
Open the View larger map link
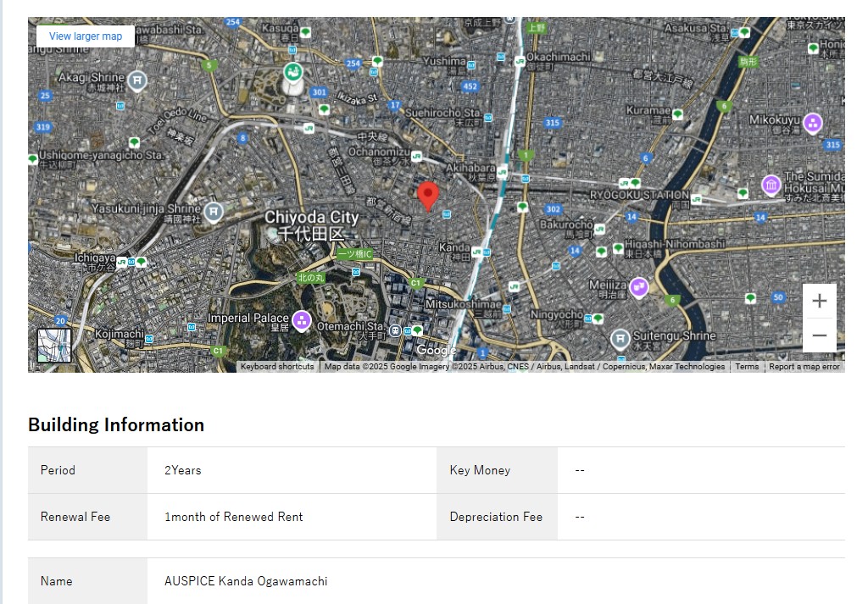coord(86,36)
